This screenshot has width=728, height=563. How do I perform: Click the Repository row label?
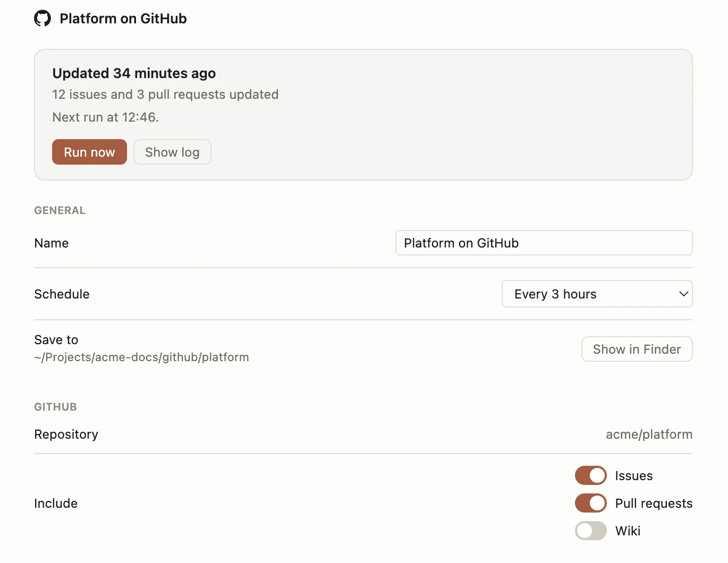pyautogui.click(x=66, y=434)
